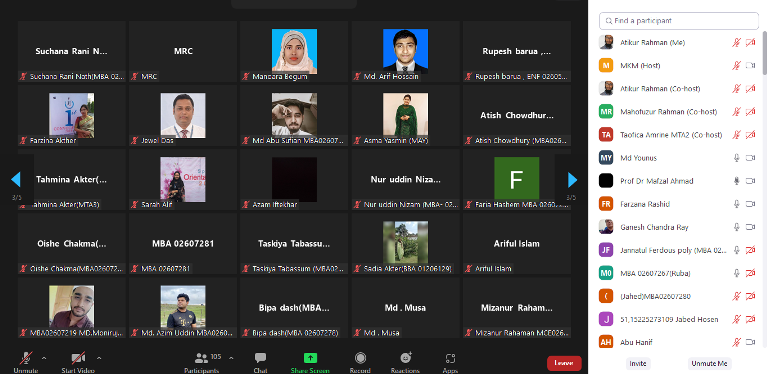Click the MRC participant tile
768x374 pixels.
click(x=183, y=51)
